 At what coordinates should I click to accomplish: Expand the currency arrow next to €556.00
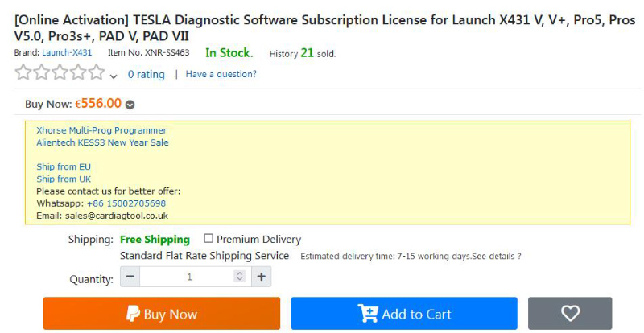click(x=130, y=105)
